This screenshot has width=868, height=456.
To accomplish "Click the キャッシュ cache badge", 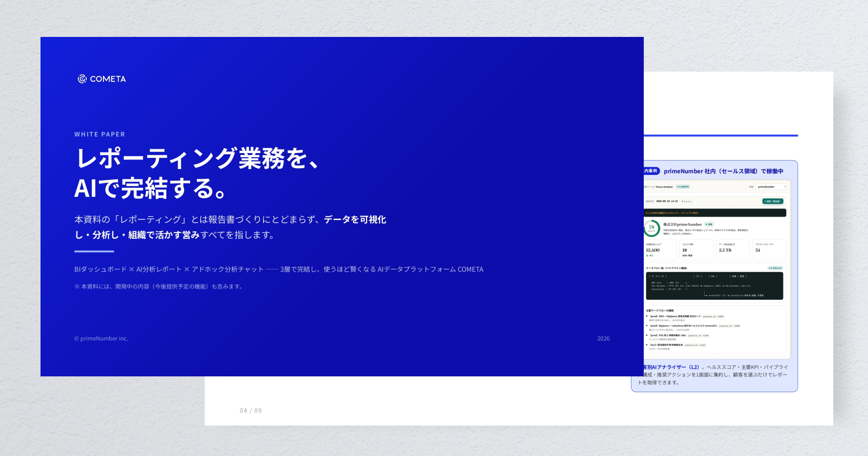I will tap(686, 201).
